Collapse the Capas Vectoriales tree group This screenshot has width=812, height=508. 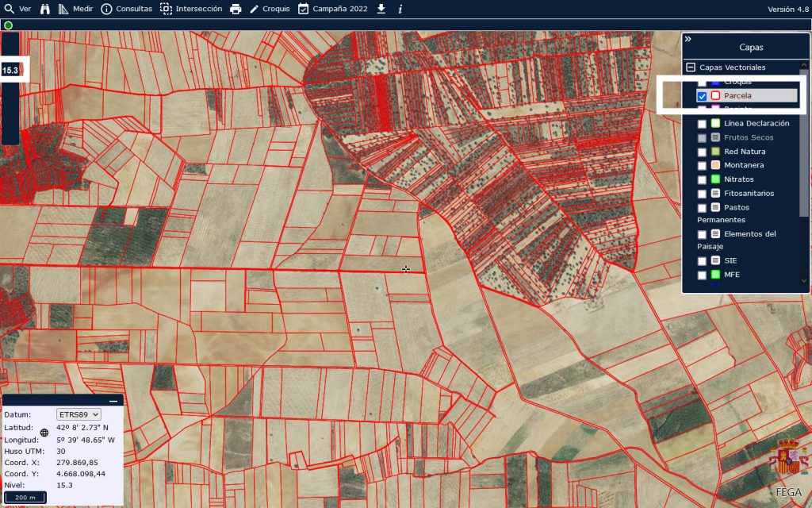pos(691,67)
